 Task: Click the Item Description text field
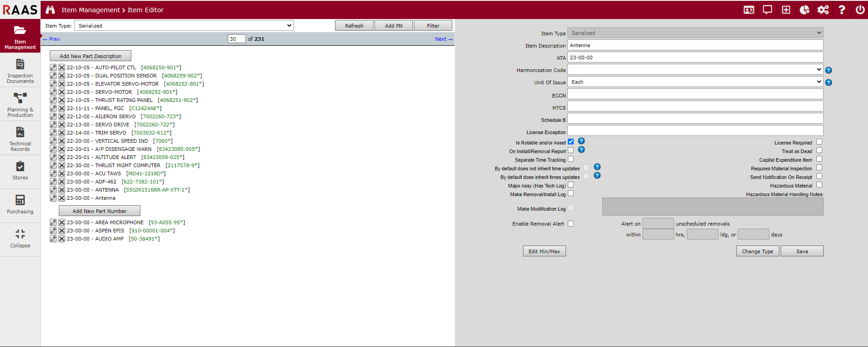pyautogui.click(x=695, y=45)
